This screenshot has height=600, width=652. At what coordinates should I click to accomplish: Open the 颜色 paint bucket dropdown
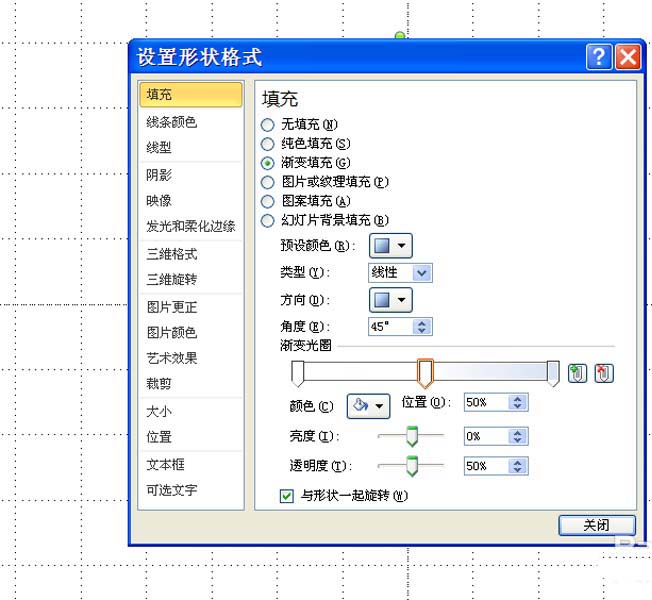point(368,405)
